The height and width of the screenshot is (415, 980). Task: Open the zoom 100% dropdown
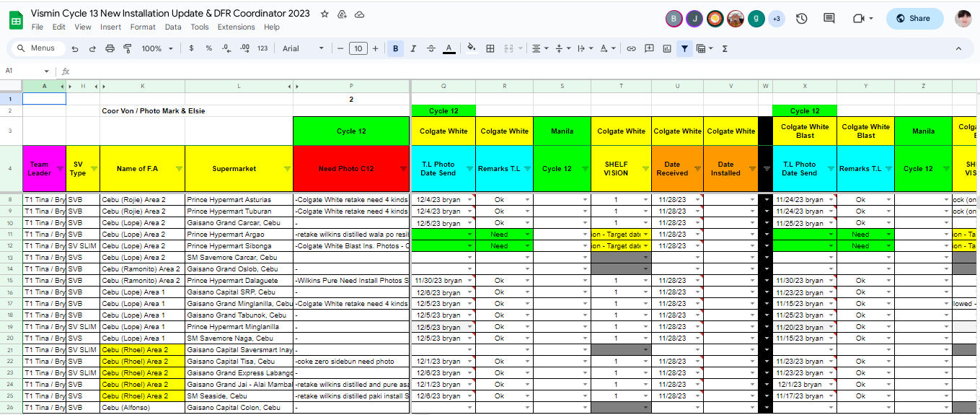[x=157, y=48]
